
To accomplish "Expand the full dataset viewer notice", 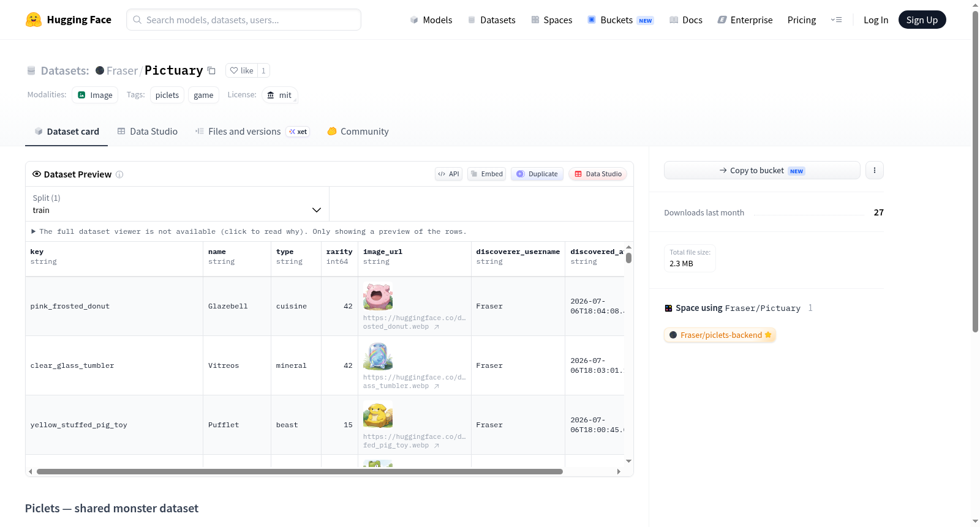I will click(249, 231).
